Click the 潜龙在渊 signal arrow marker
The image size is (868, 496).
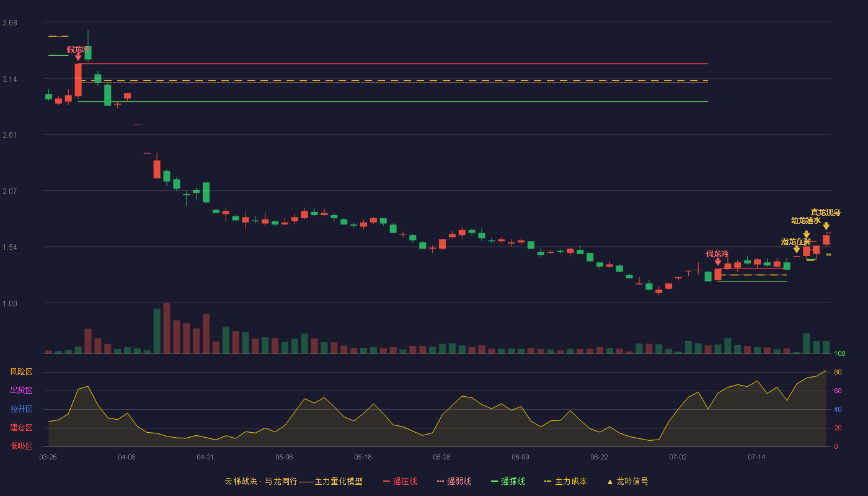[x=796, y=249]
